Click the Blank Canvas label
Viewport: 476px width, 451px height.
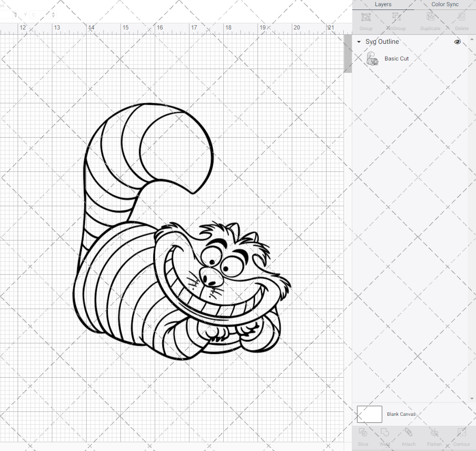pos(401,414)
